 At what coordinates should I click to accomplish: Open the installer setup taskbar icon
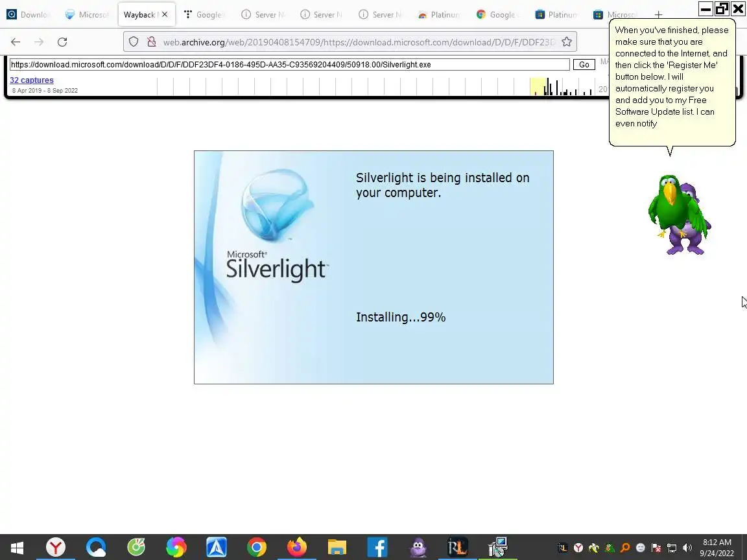pos(498,548)
